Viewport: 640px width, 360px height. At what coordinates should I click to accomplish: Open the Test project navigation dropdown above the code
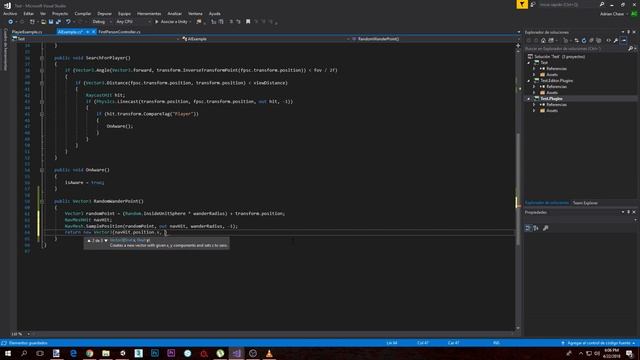[x=96, y=39]
